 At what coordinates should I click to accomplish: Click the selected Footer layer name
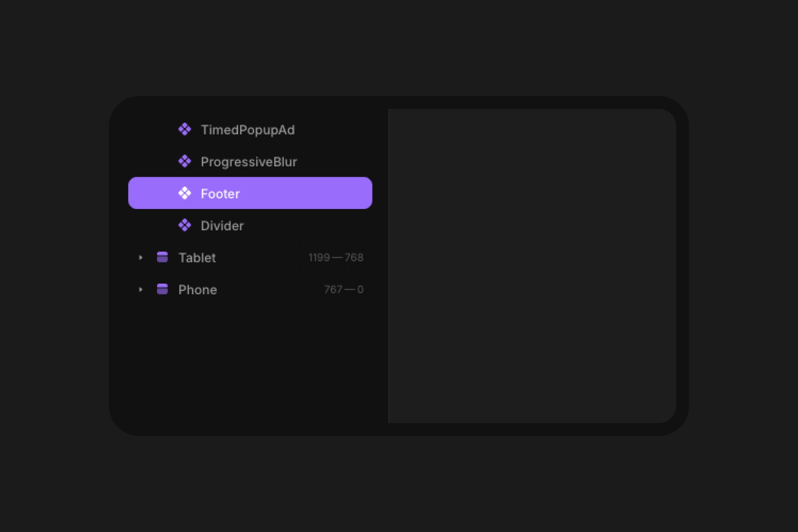[x=220, y=193]
